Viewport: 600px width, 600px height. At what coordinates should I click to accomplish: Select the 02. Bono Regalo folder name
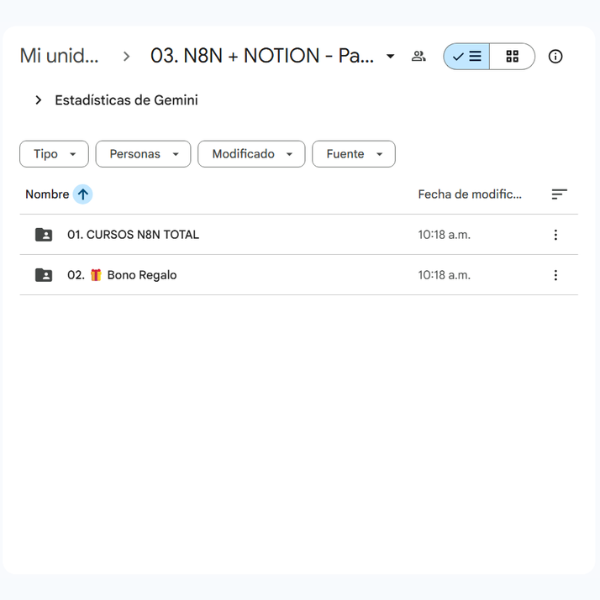pyautogui.click(x=122, y=275)
